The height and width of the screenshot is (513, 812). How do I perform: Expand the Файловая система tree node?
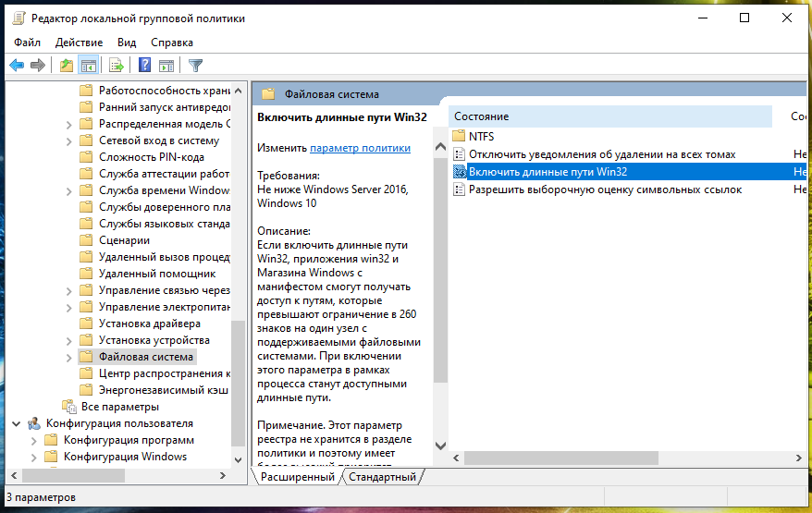point(69,357)
